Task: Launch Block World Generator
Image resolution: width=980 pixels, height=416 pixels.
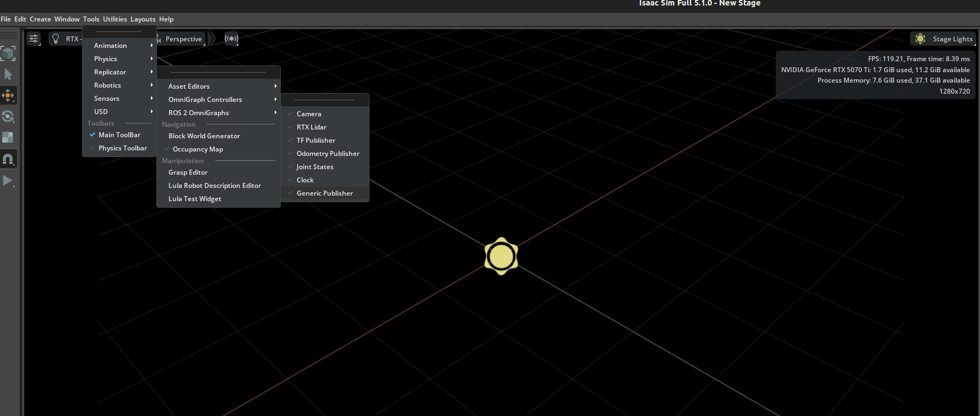Action: pos(204,136)
